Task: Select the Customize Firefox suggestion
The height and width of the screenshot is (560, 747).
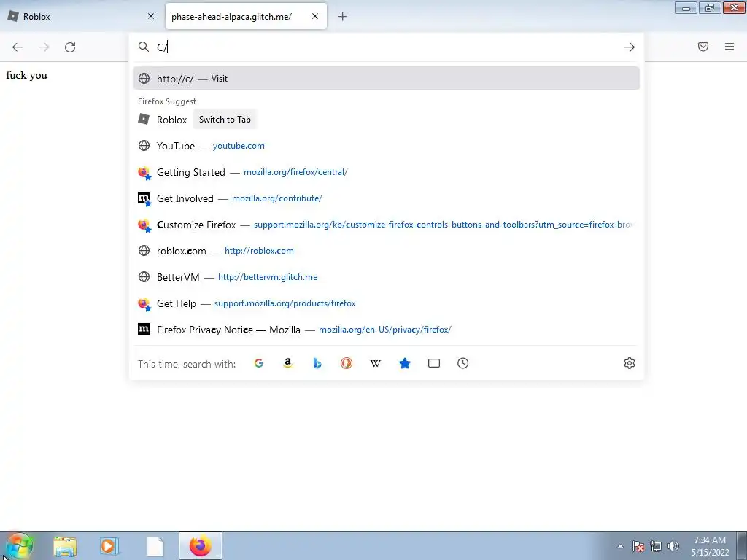Action: tap(387, 225)
